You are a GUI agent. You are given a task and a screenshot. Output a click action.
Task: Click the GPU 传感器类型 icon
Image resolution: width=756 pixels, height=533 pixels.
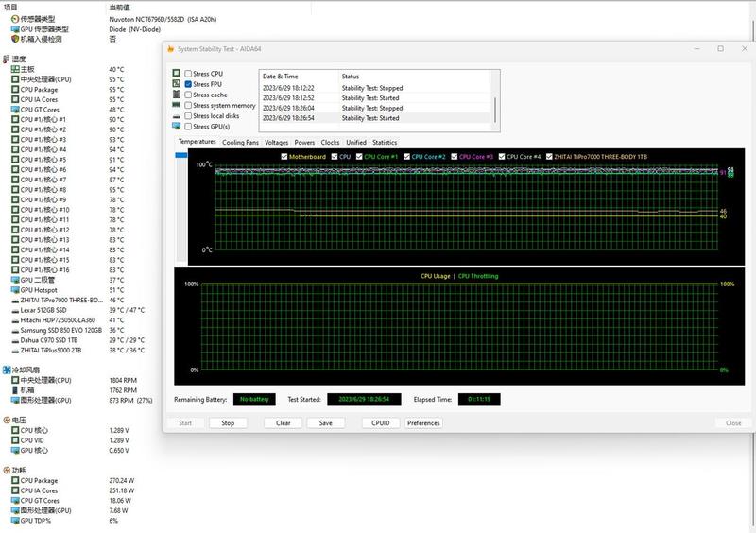point(15,29)
